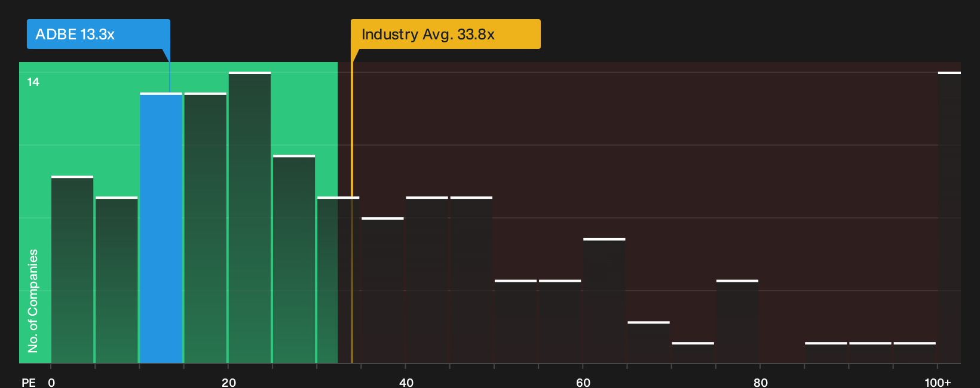Select the tallest green bar at PE 20-25

click(x=250, y=217)
